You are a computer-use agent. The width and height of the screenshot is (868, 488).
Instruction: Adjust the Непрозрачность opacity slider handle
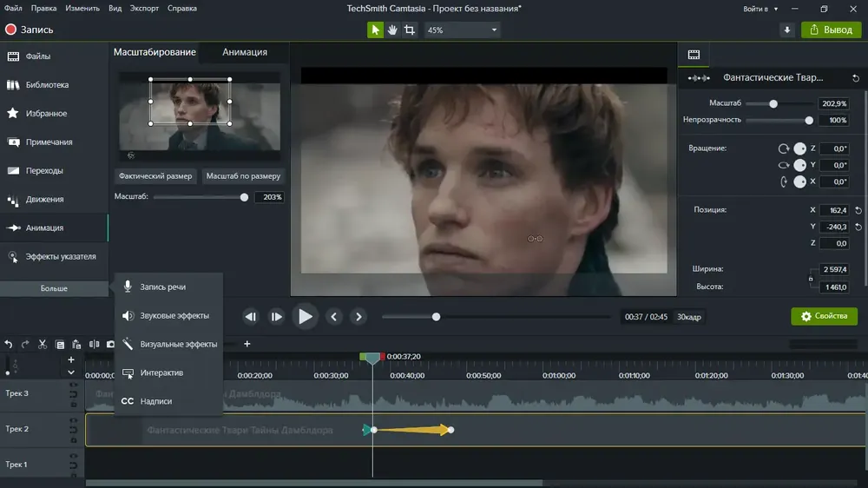(809, 120)
